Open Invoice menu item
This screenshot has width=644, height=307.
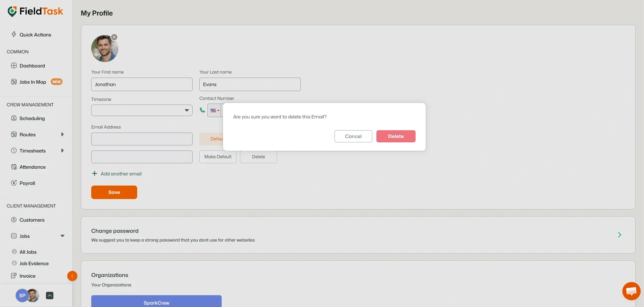point(27,276)
